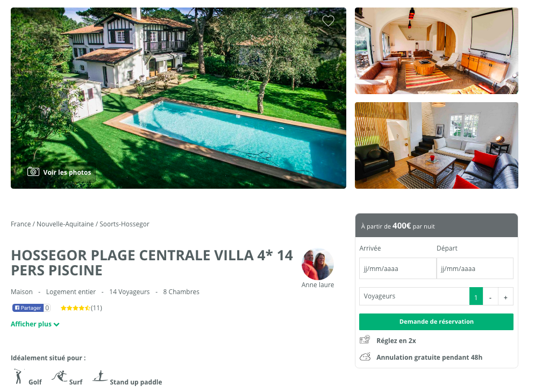Share listing via Facebook Partager button
Image resolution: width=542 pixels, height=392 pixels.
27,308
